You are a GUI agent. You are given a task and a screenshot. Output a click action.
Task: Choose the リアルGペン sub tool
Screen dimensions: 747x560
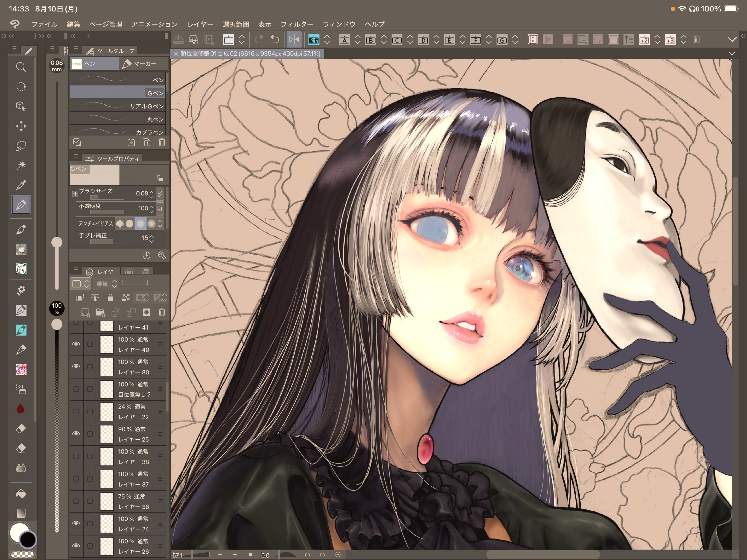(117, 106)
